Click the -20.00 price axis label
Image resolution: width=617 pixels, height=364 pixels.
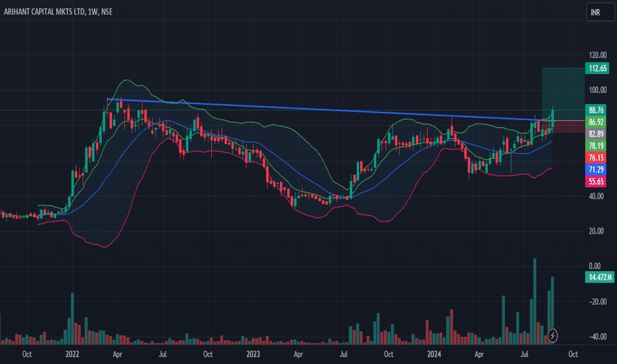[x=597, y=301]
